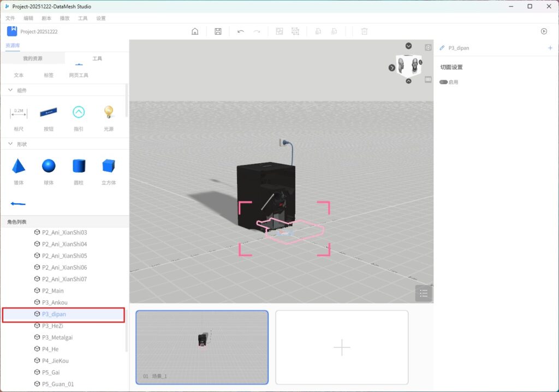
Task: Insert the blue sphere (球体) shape
Action: tap(49, 166)
